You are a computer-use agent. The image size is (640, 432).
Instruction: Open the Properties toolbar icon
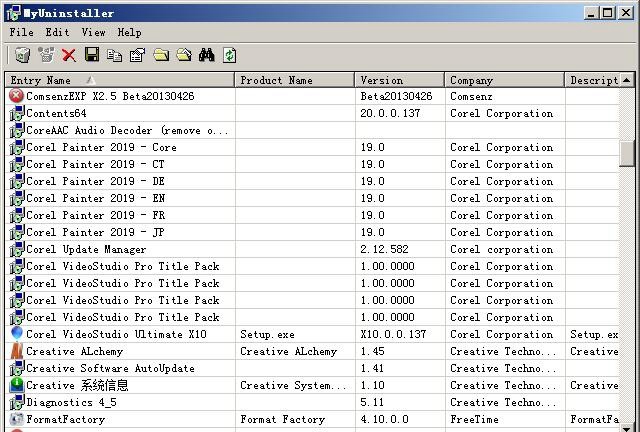tap(138, 55)
